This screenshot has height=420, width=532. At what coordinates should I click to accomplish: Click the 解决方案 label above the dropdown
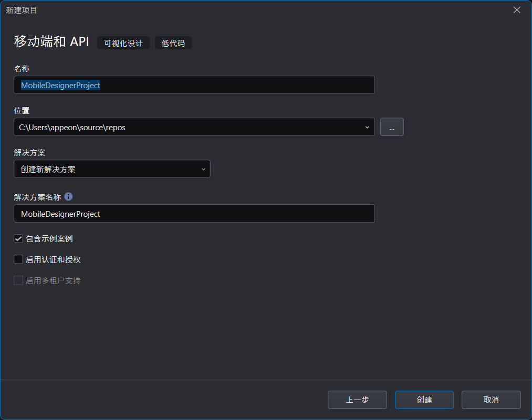point(29,152)
